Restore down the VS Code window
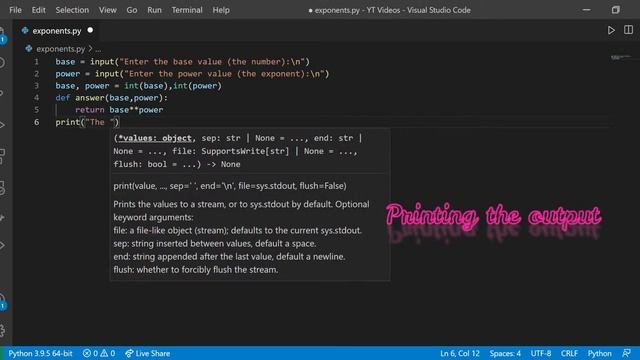 (x=616, y=10)
